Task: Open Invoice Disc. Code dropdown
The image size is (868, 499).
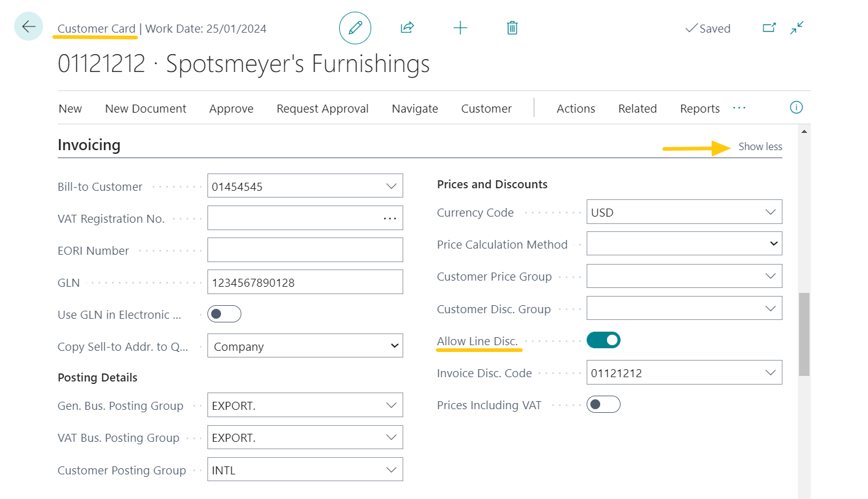Action: point(770,372)
